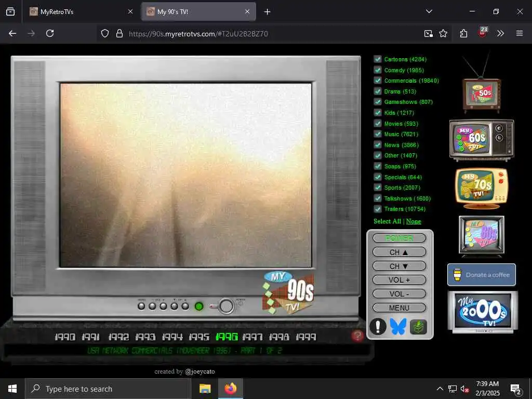Toggle the Kids checkbox
Viewport: 532px width, 399px height.
click(378, 113)
